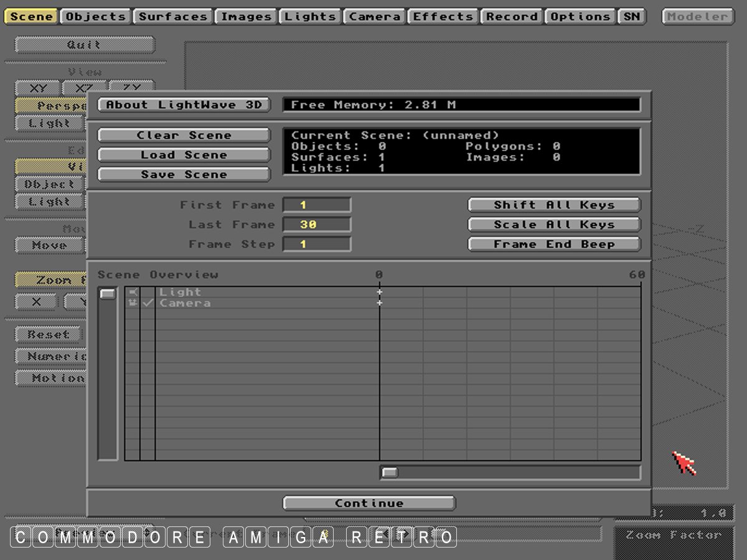747x560 pixels.
Task: Open the Effects menu tab
Action: (x=443, y=17)
